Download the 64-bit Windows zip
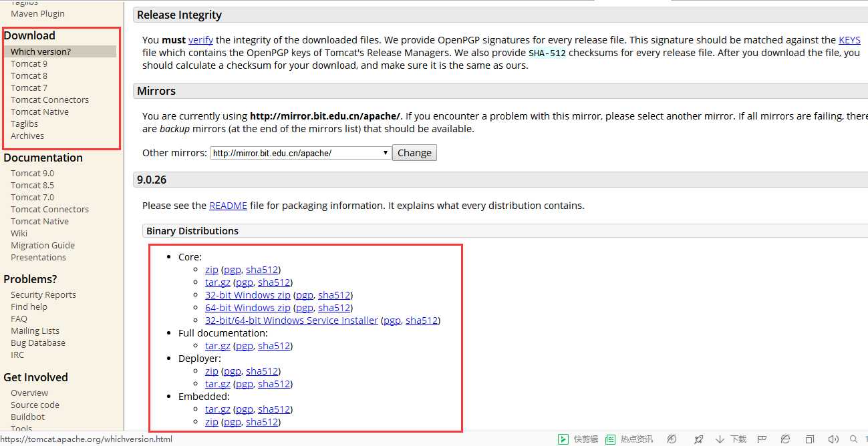Image resolution: width=868 pixels, height=446 pixels. click(248, 308)
